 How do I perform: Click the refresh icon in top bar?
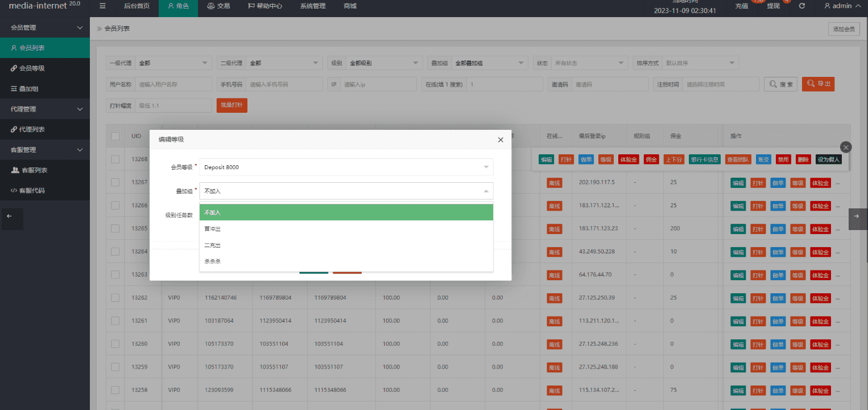802,6
